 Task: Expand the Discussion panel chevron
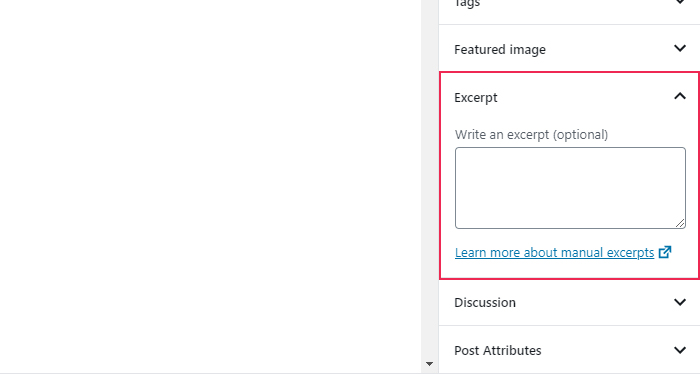(x=679, y=302)
